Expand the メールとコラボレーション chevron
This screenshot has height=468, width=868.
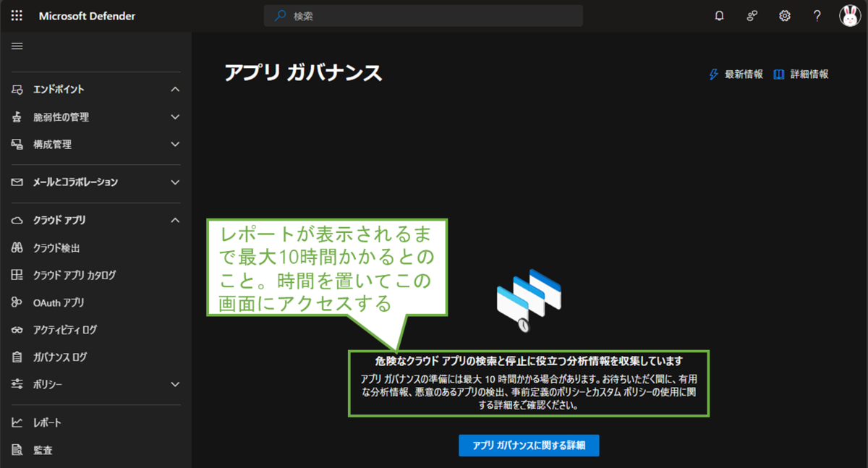click(x=175, y=182)
